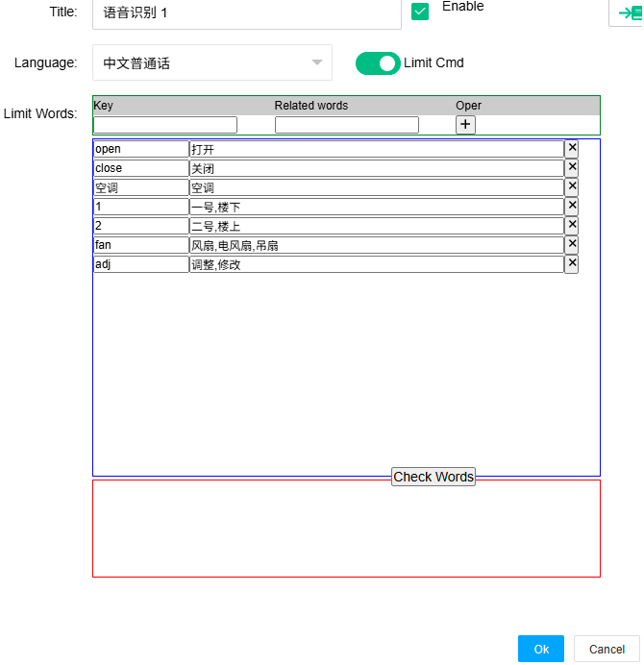
Task: Delete the 'open' row
Action: 572,148
